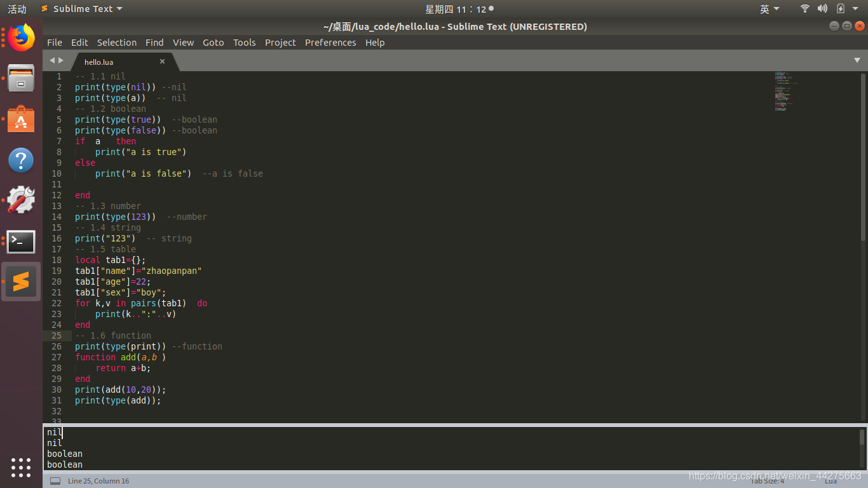Image resolution: width=868 pixels, height=488 pixels.
Task: Close the hello.lua tab
Action: click(162, 62)
